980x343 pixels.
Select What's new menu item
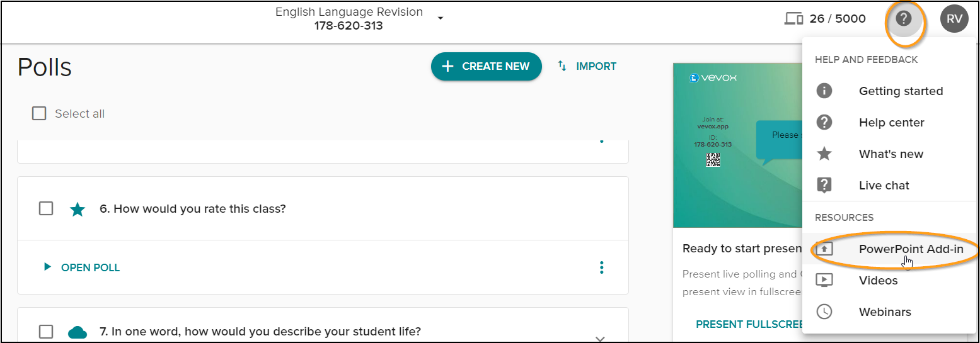coord(890,154)
